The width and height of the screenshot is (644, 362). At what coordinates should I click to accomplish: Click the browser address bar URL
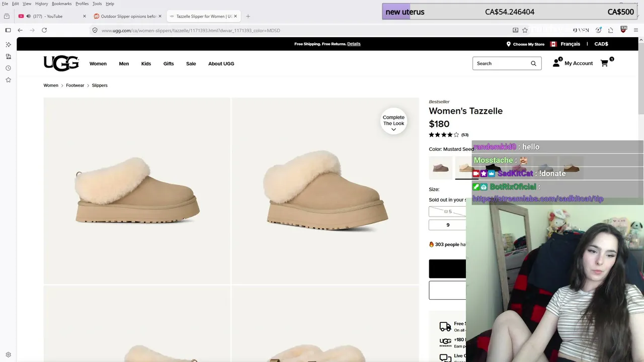tap(191, 30)
